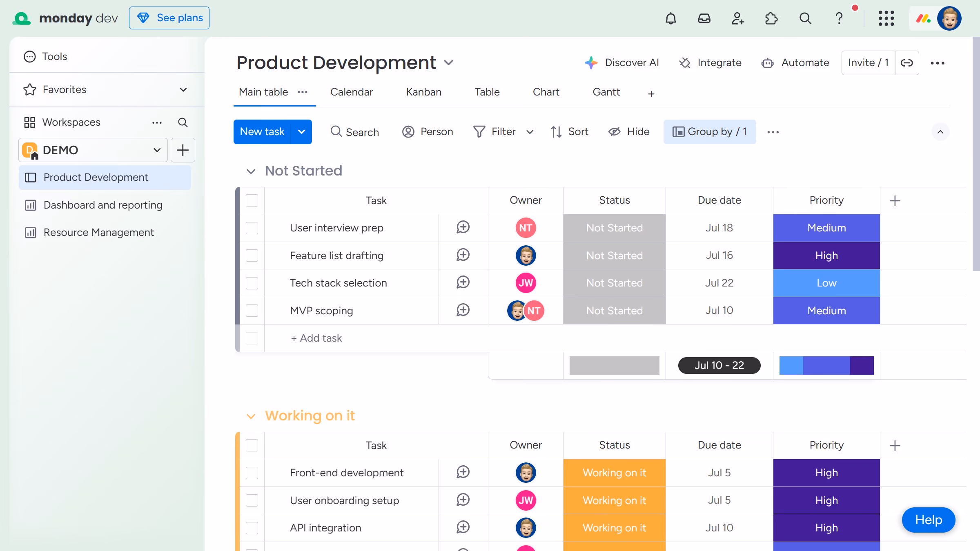The height and width of the screenshot is (551, 980).
Task: Open the inbox tray icon
Action: pyautogui.click(x=704, y=18)
